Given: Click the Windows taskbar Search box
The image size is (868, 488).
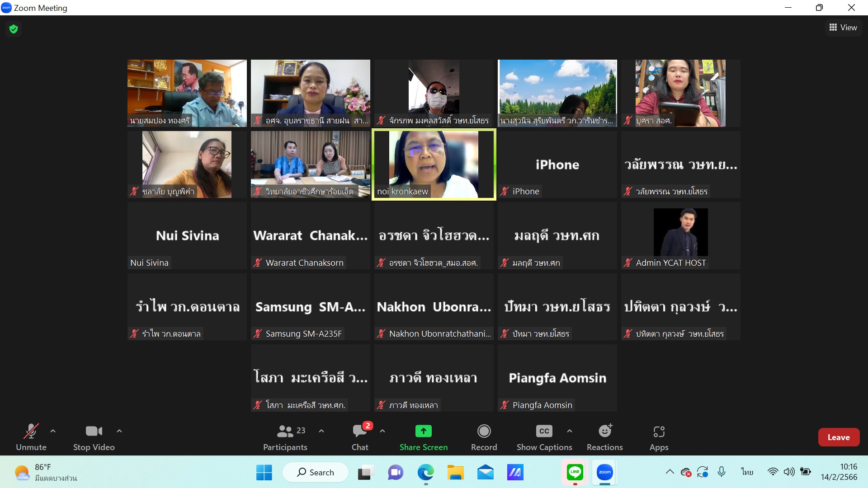Looking at the screenshot, I should click(x=316, y=473).
